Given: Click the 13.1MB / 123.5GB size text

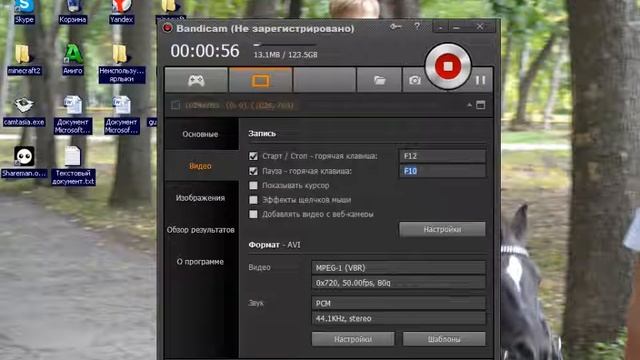Looking at the screenshot, I should 285,55.
